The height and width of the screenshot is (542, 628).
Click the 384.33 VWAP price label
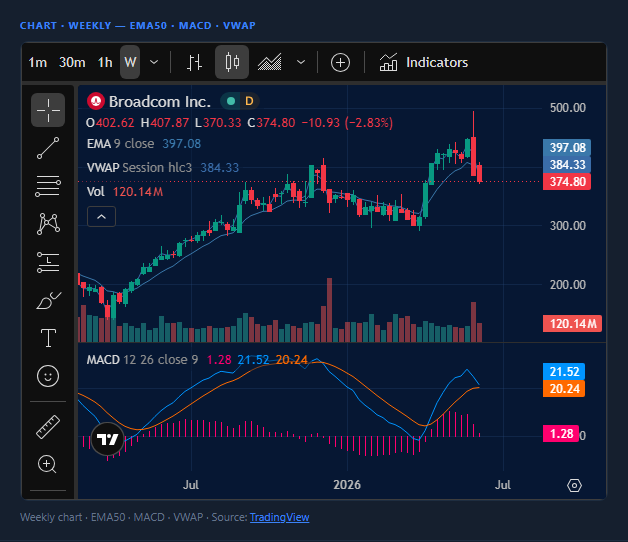click(x=567, y=165)
